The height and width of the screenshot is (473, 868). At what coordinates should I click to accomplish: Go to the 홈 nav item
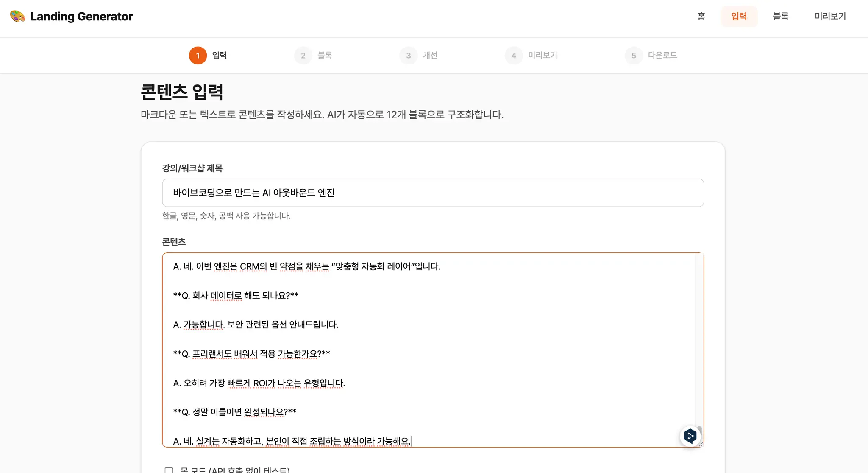(701, 16)
